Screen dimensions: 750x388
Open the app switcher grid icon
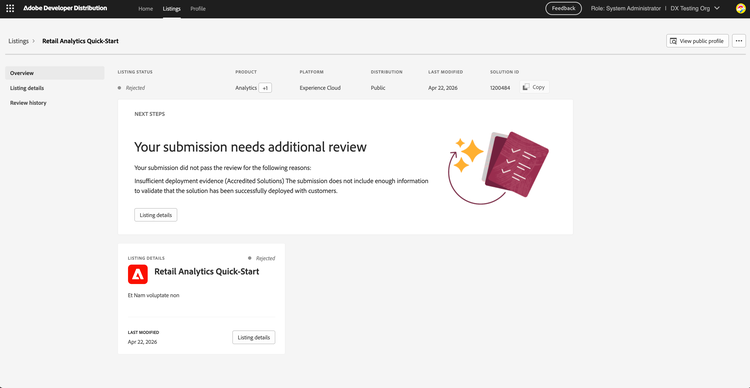coord(10,9)
